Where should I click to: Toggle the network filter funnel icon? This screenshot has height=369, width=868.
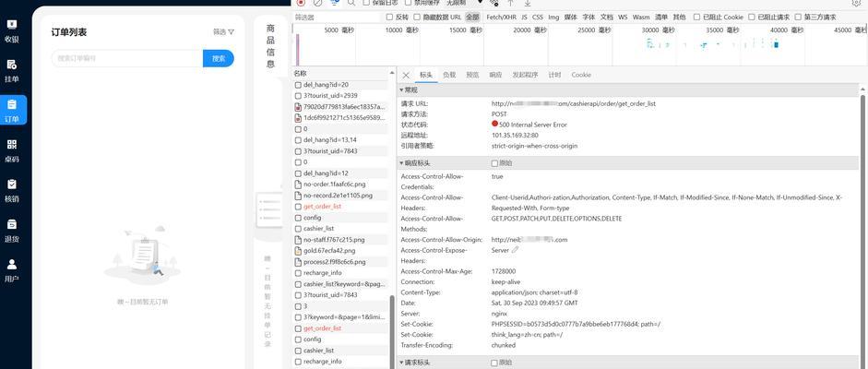click(x=334, y=2)
